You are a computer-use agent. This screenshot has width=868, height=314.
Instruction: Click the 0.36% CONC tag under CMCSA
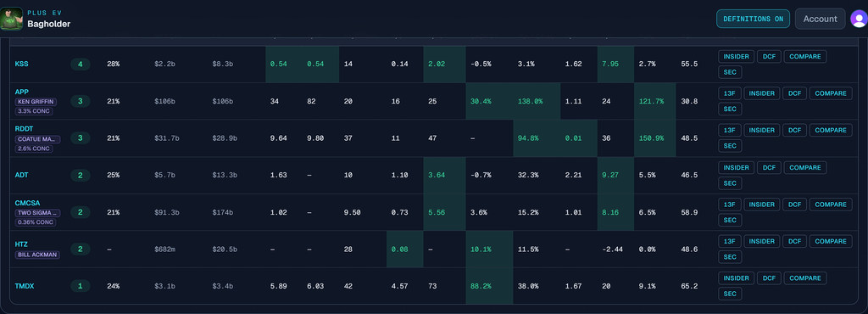(36, 222)
